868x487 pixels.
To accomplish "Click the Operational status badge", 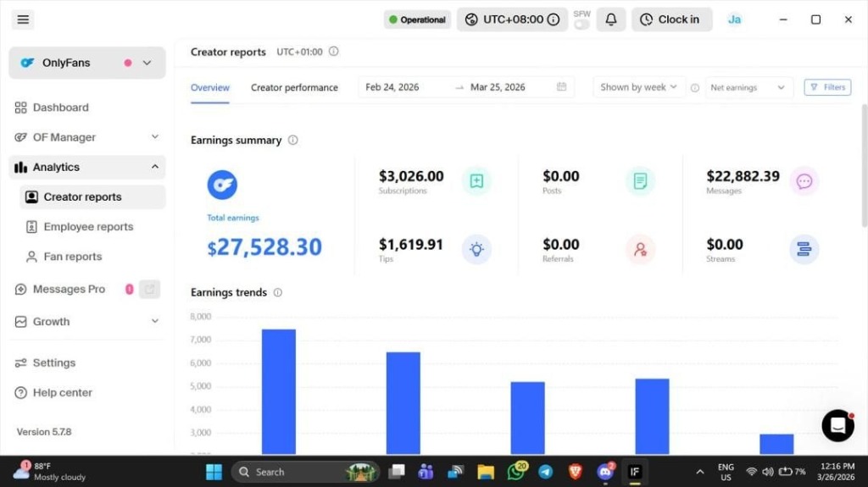I will [417, 20].
